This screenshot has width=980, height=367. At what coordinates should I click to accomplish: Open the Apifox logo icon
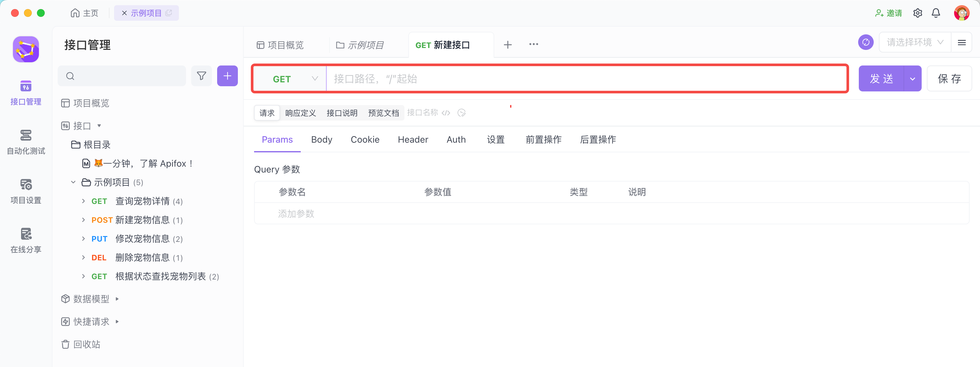pos(26,49)
